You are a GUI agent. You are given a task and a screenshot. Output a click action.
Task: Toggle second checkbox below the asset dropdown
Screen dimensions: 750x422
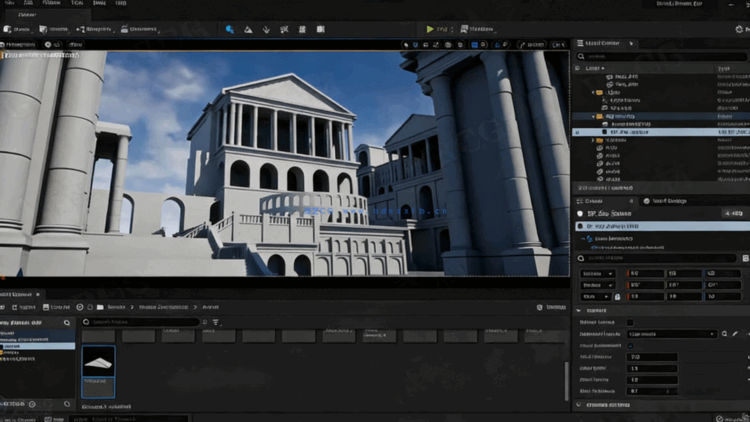point(630,345)
